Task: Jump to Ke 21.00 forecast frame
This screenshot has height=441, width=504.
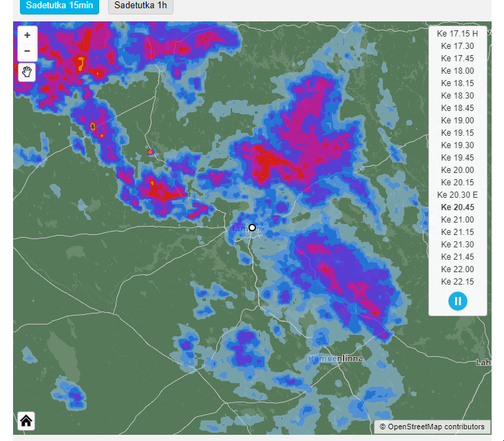Action: [457, 220]
